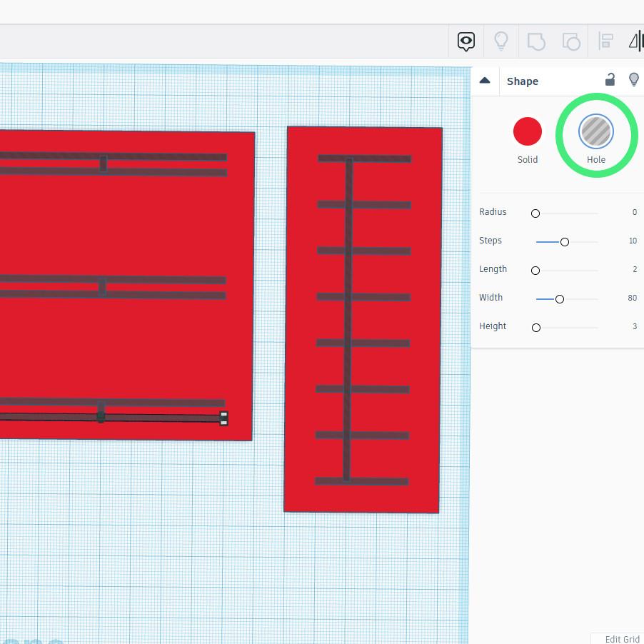Click the Steps value 10 field
The width and height of the screenshot is (644, 644).
633,241
